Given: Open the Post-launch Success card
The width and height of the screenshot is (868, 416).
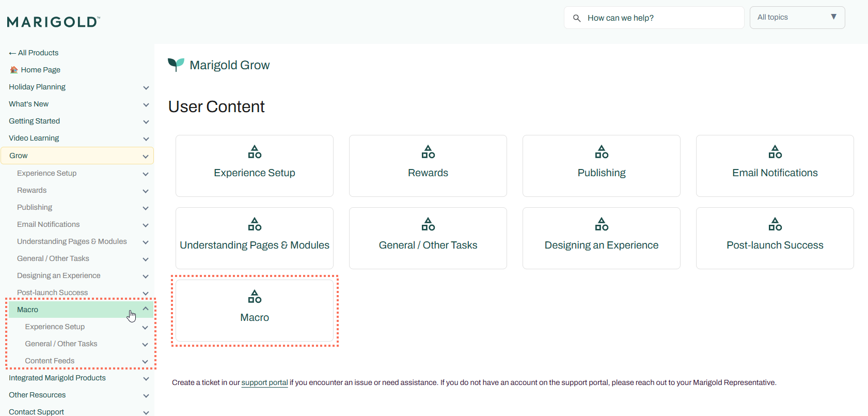Looking at the screenshot, I should (775, 238).
